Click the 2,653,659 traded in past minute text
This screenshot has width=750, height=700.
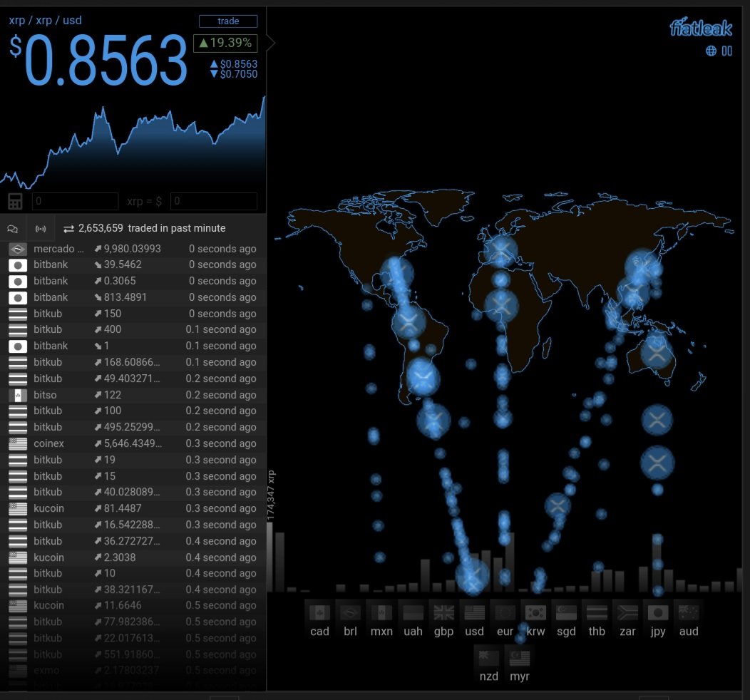(x=152, y=229)
